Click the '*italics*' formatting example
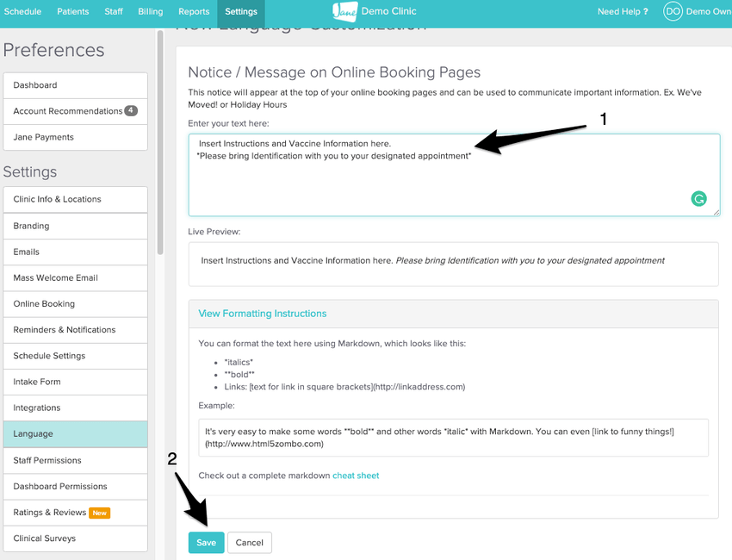The height and width of the screenshot is (560, 732). (239, 363)
